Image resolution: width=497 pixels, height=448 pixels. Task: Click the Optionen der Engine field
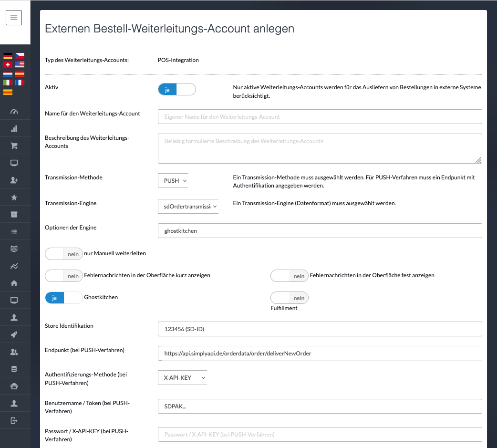click(x=320, y=231)
